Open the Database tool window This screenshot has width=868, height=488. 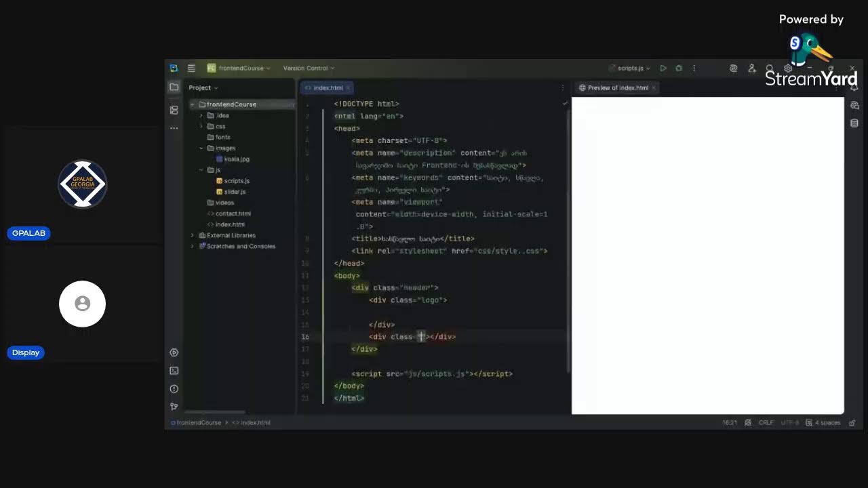click(854, 123)
